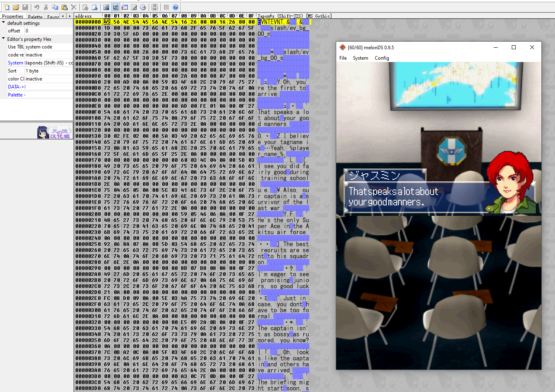Click the table icon with pencil
The width and height of the screenshot is (555, 392).
[134, 7]
